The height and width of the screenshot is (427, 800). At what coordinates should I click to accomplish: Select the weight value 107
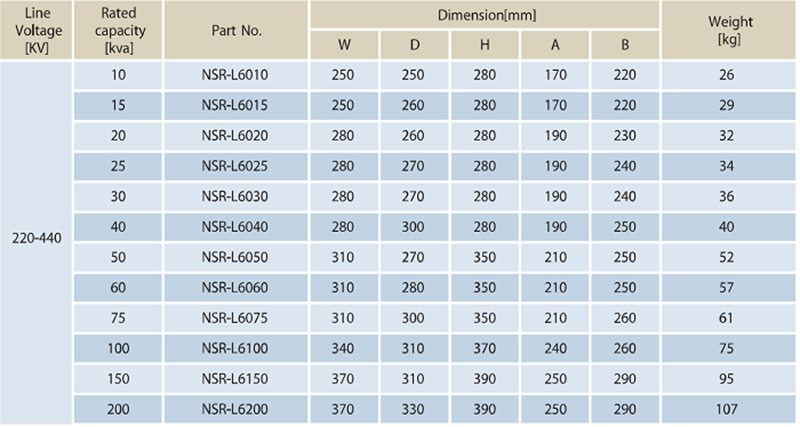pos(727,409)
